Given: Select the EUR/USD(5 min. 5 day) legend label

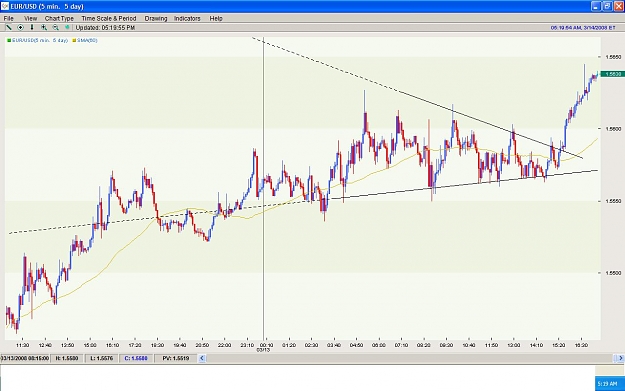Looking at the screenshot, I should [x=40, y=40].
